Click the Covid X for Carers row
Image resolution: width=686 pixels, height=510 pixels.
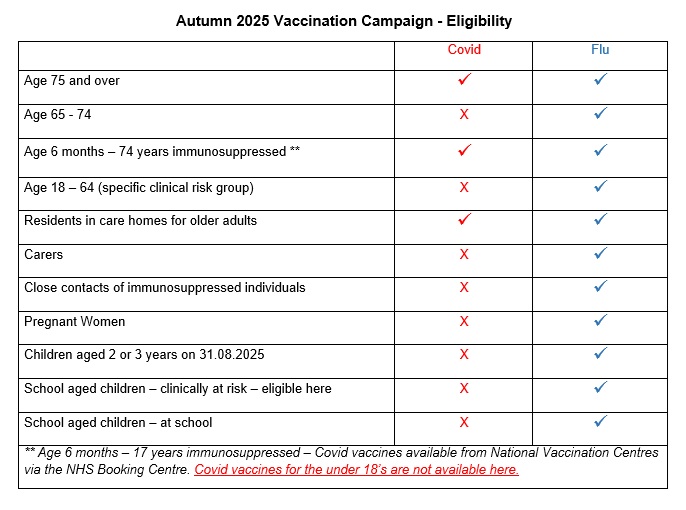(464, 254)
